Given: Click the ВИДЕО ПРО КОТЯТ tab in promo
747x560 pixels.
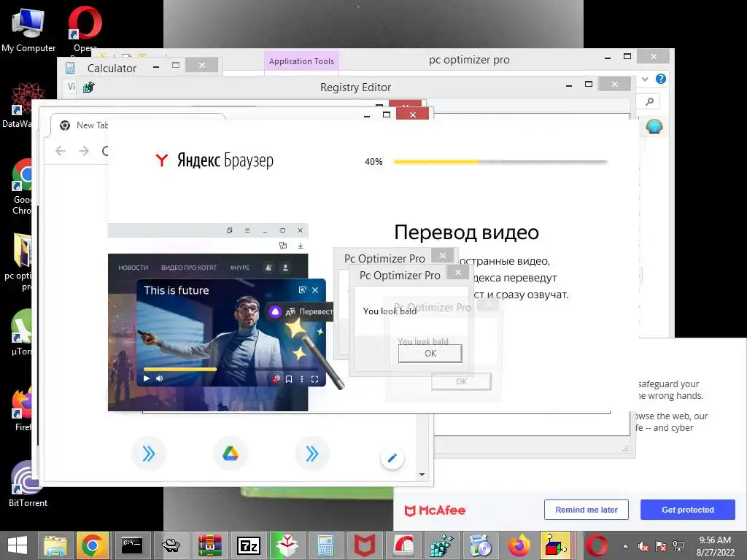Looking at the screenshot, I should pos(189,268).
